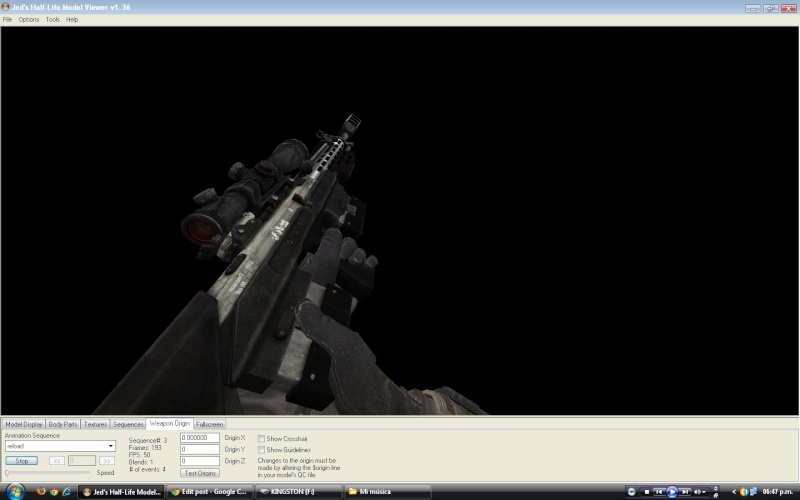The image size is (800, 500).
Task: Open the Mi música taskbar window
Action: [387, 492]
